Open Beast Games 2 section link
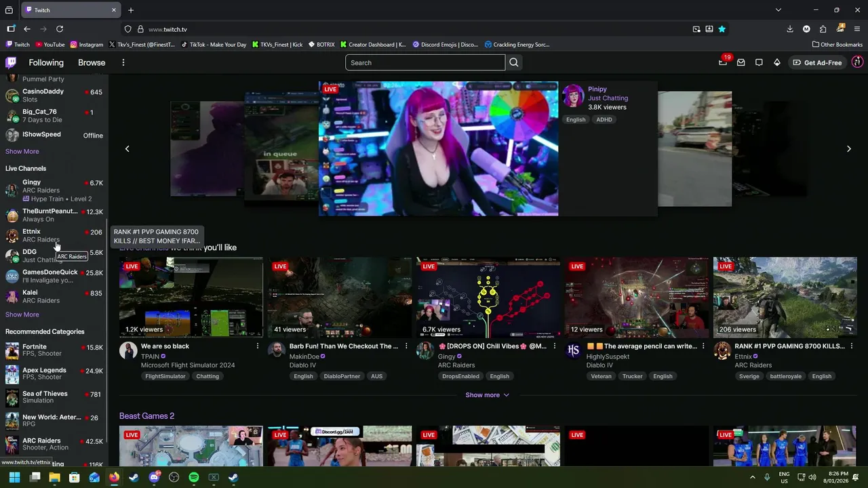Viewport: 868px width, 488px height. coord(146,416)
